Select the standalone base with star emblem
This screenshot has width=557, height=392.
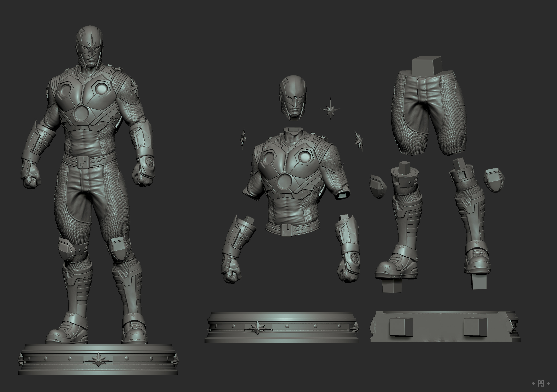coord(283,327)
